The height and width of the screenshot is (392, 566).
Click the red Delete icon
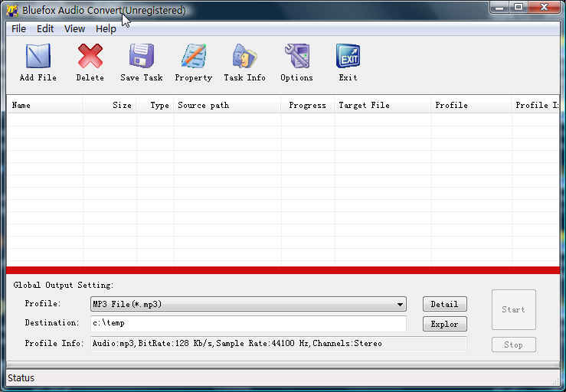pyautogui.click(x=90, y=56)
